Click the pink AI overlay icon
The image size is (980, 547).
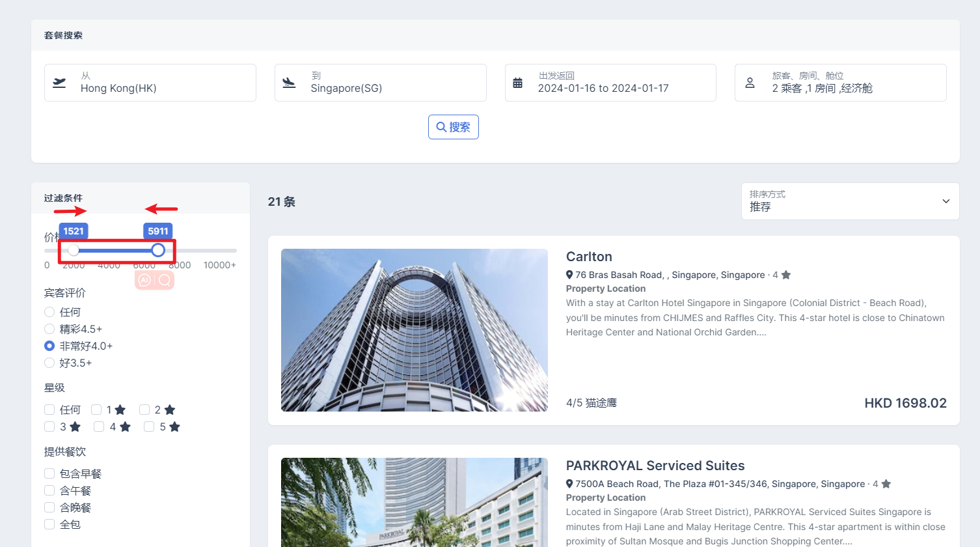[144, 280]
